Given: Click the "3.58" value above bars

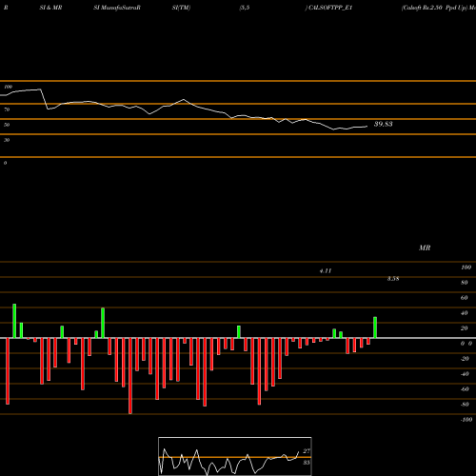Looking at the screenshot, I should [x=393, y=278].
